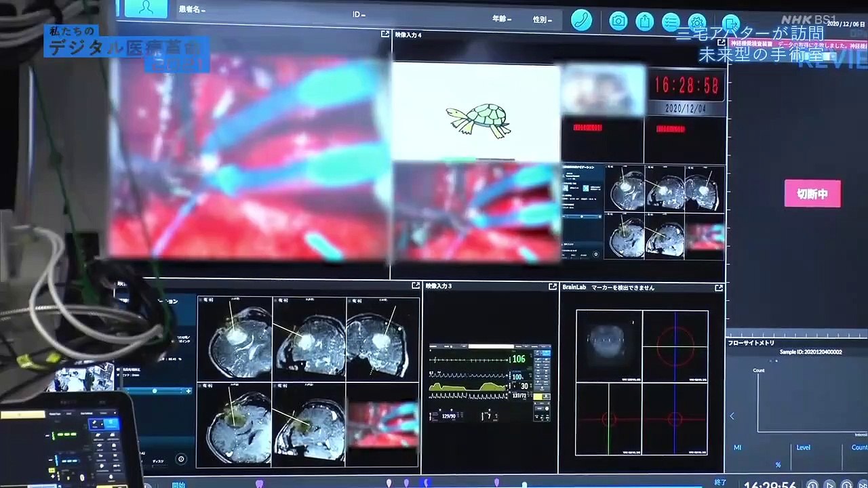
Task: Jump to the first purple timeline marker
Action: point(259,483)
